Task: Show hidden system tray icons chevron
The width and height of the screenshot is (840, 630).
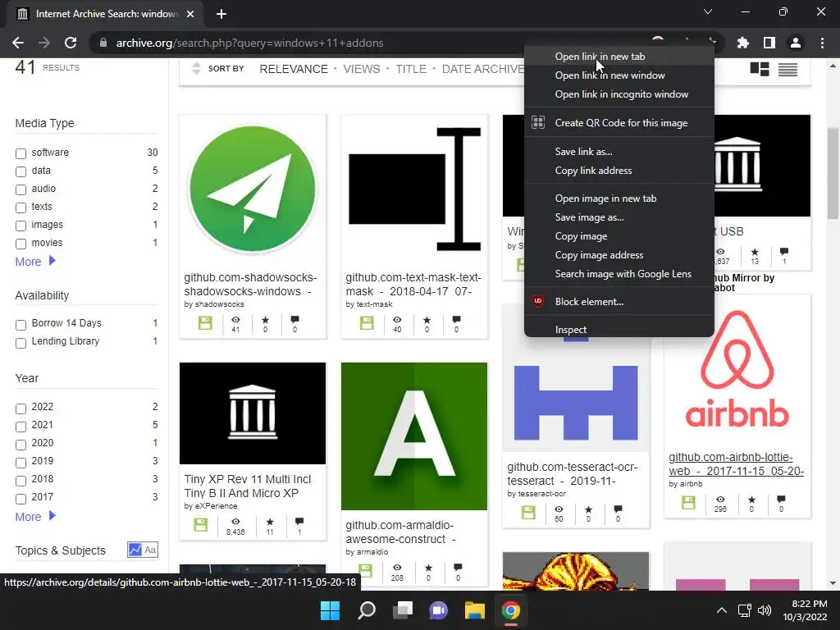Action: tap(722, 610)
